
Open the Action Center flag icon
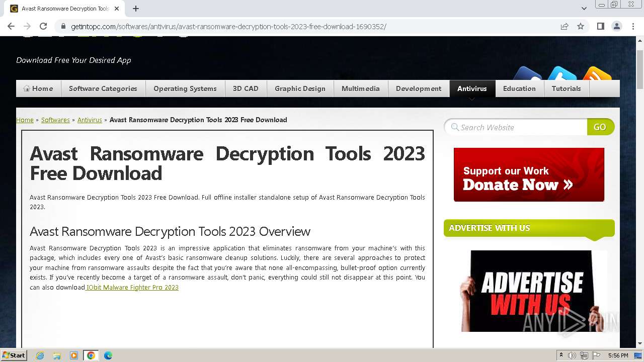[x=596, y=355]
